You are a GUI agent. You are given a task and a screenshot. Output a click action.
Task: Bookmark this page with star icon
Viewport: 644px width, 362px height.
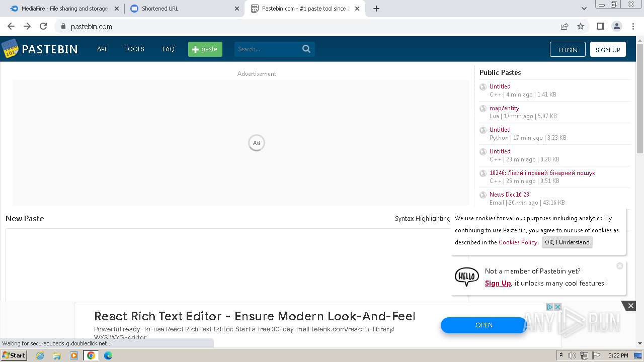[x=581, y=26]
